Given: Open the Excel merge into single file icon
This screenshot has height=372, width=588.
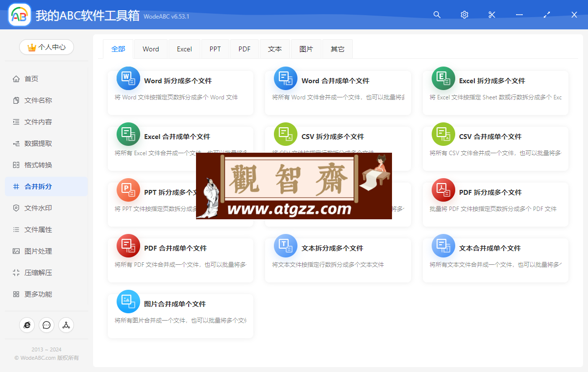Looking at the screenshot, I should point(128,134).
